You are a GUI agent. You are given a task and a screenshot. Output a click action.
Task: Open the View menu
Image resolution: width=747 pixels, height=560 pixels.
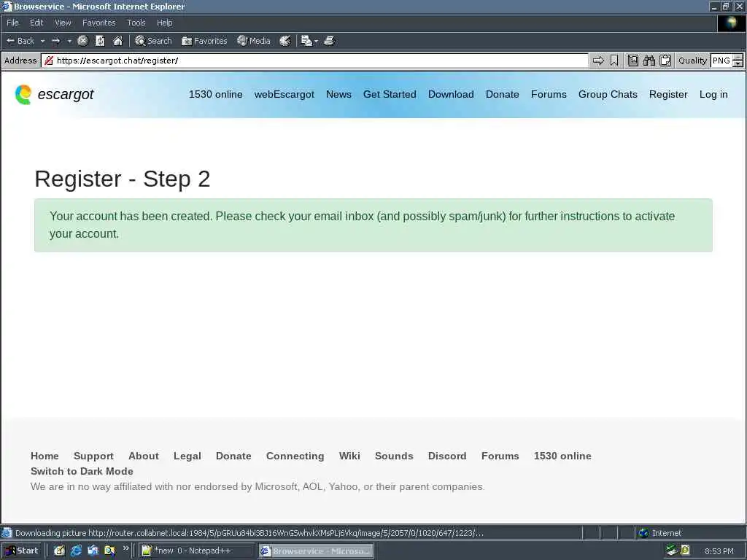(63, 23)
